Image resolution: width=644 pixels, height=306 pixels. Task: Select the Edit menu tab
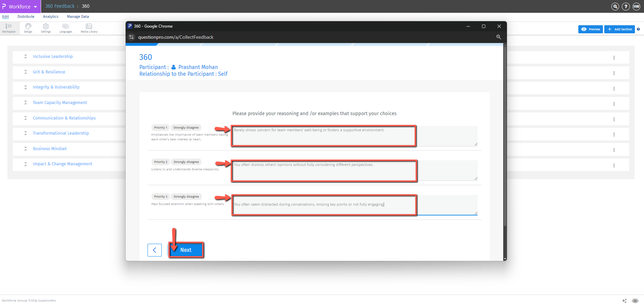tap(6, 16)
